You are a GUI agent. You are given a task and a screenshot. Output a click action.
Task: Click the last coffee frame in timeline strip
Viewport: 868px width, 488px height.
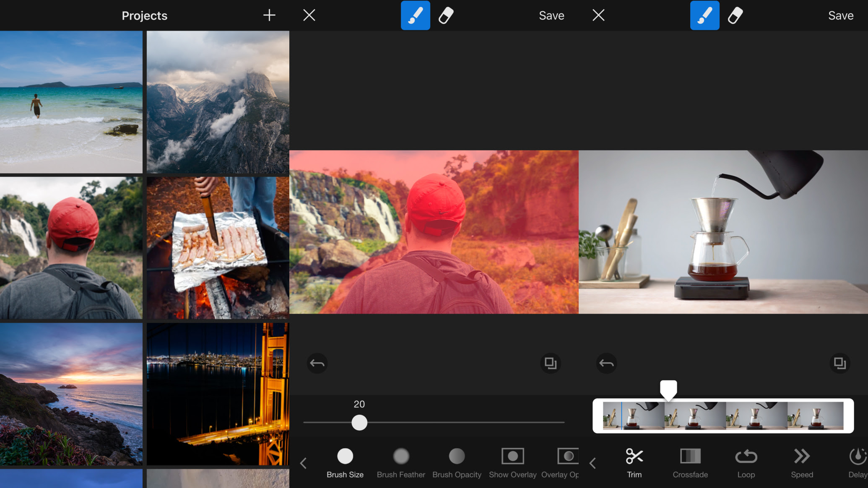pyautogui.click(x=816, y=416)
